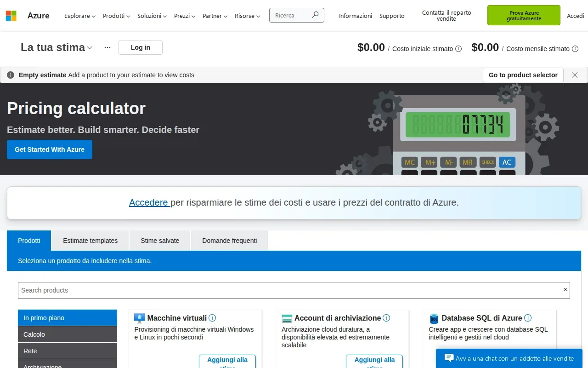The image size is (588, 368).
Task: Open the Informazioni link
Action: point(356,16)
